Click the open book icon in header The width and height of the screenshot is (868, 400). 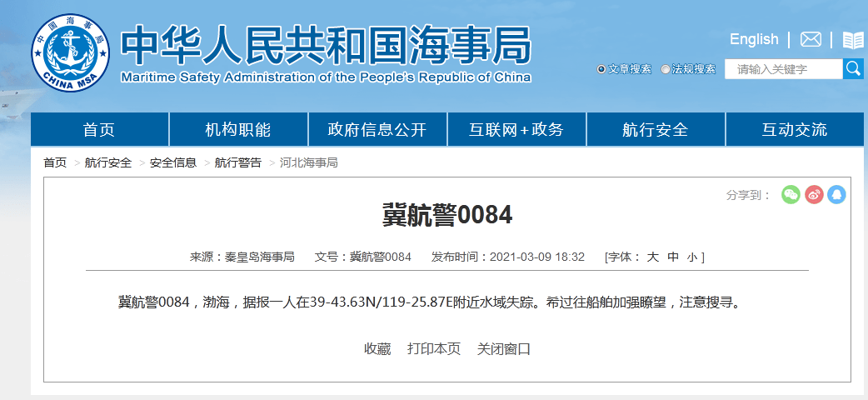click(853, 39)
